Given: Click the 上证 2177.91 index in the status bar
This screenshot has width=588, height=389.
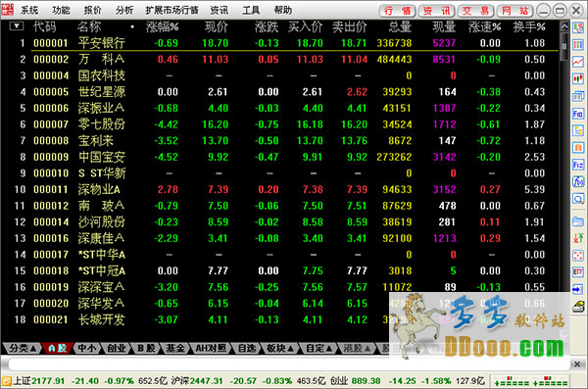Looking at the screenshot, I should [x=39, y=381].
